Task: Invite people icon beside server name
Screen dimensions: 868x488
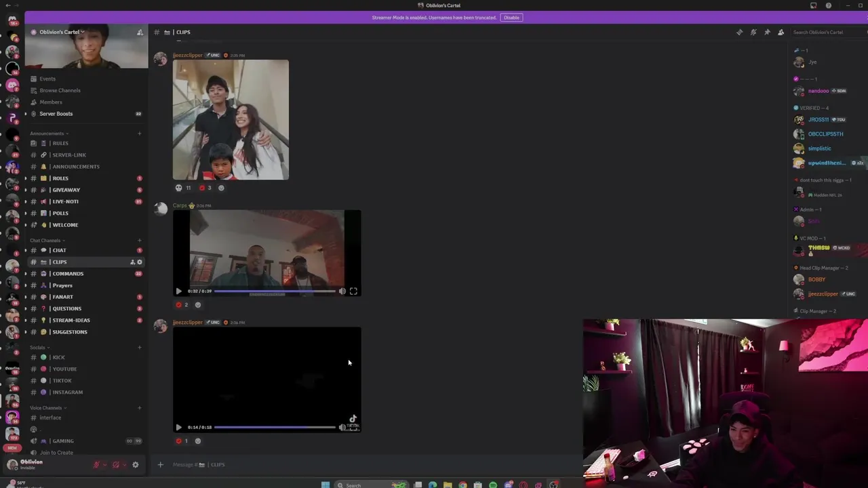Action: click(x=140, y=32)
